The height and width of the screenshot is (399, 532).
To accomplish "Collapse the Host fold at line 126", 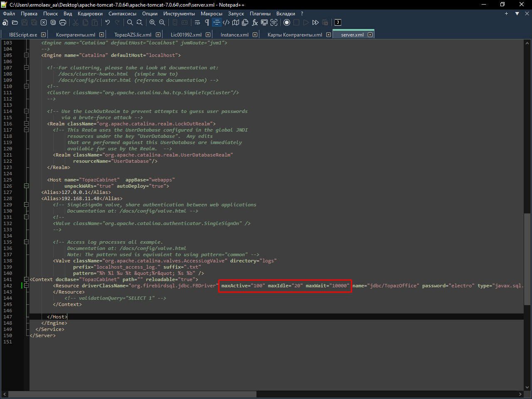I will (x=26, y=186).
